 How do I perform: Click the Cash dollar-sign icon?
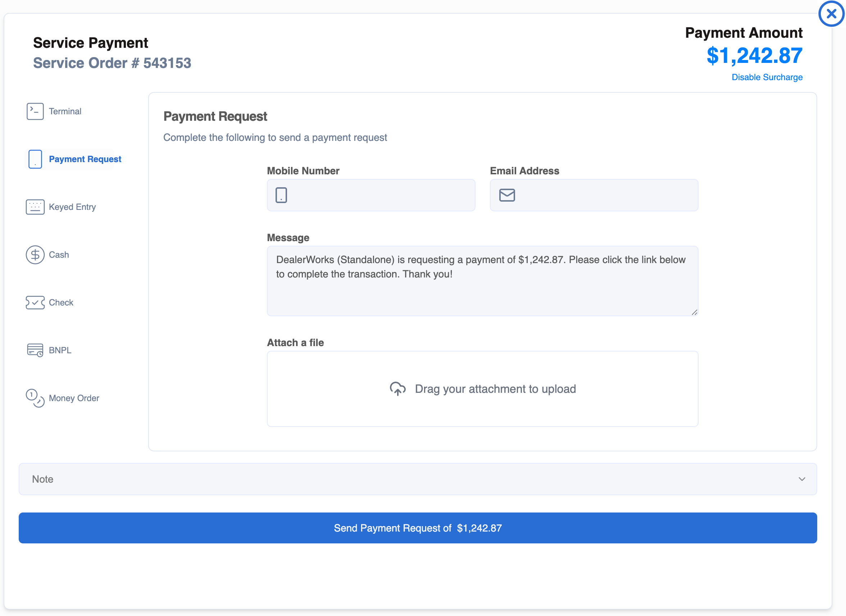(x=35, y=255)
